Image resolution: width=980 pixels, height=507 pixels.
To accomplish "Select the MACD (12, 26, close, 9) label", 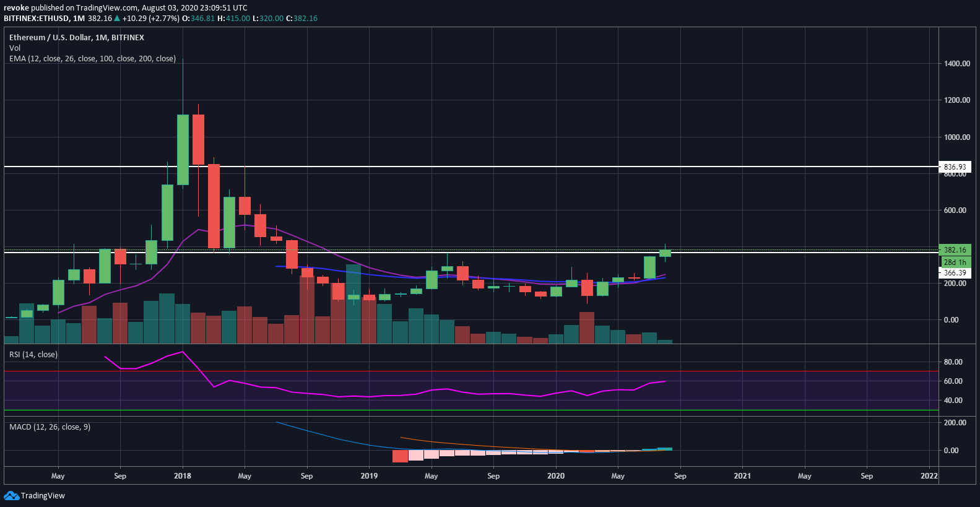I will click(x=50, y=427).
